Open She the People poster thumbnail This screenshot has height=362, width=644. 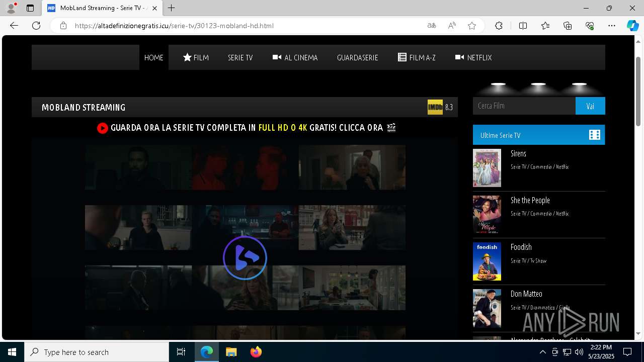tap(487, 215)
